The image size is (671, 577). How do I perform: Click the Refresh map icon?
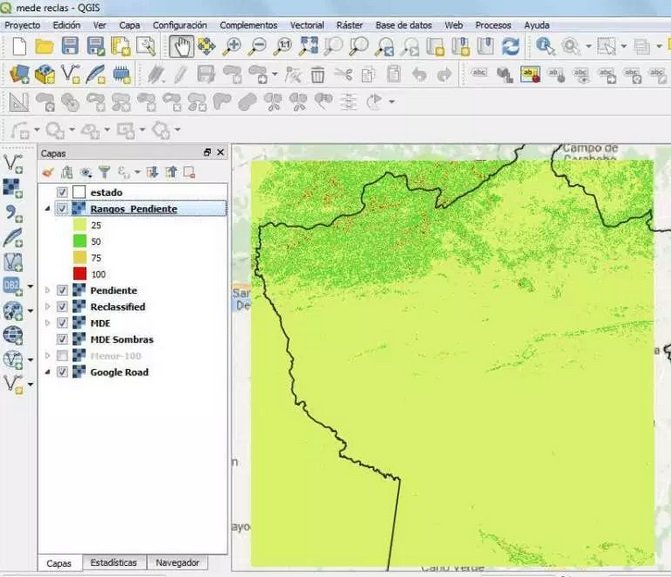(x=511, y=46)
